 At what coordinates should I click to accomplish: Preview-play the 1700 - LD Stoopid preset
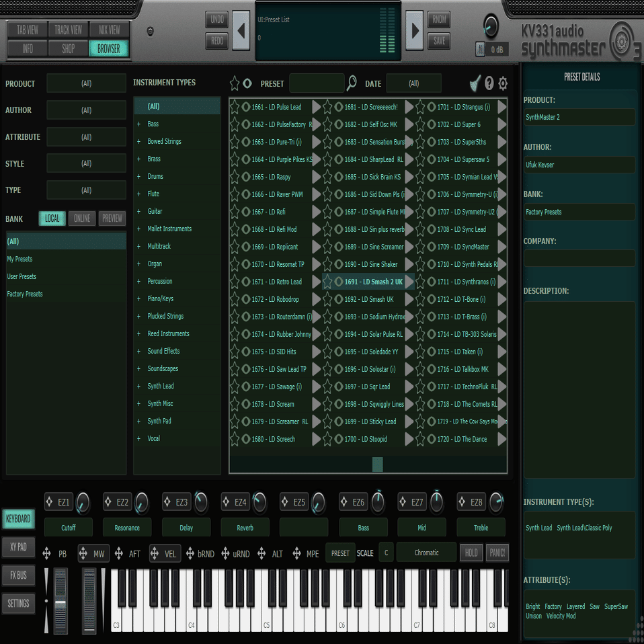[x=409, y=440]
